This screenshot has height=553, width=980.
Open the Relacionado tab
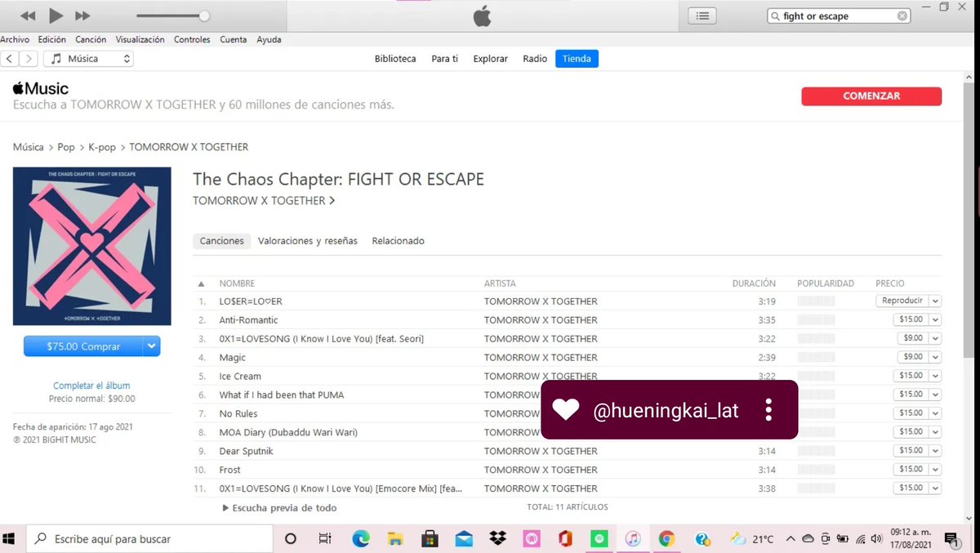point(398,241)
